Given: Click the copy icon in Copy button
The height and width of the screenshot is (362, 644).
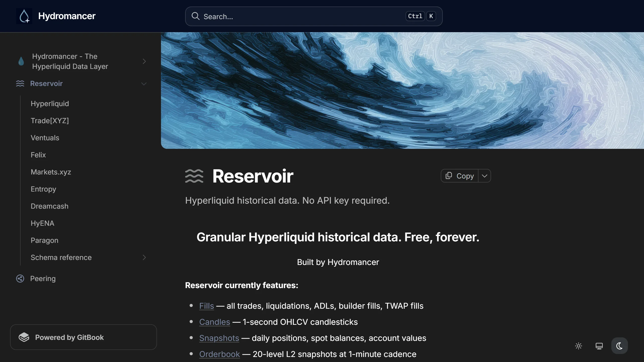Looking at the screenshot, I should (449, 176).
